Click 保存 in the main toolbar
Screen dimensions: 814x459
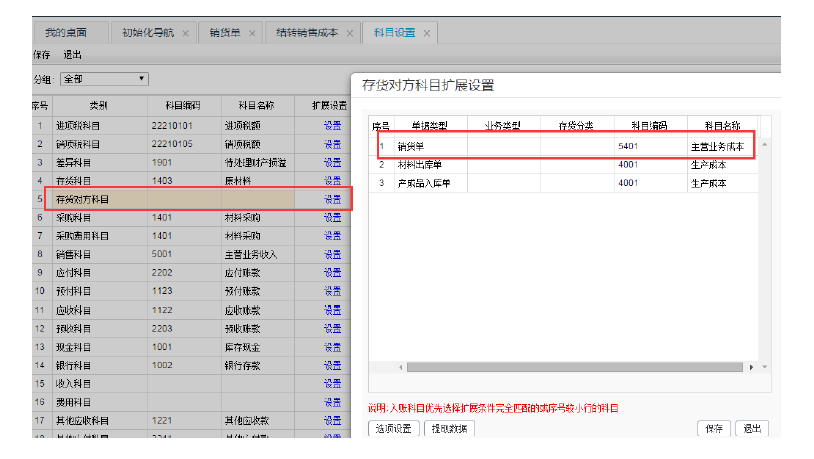click(41, 55)
